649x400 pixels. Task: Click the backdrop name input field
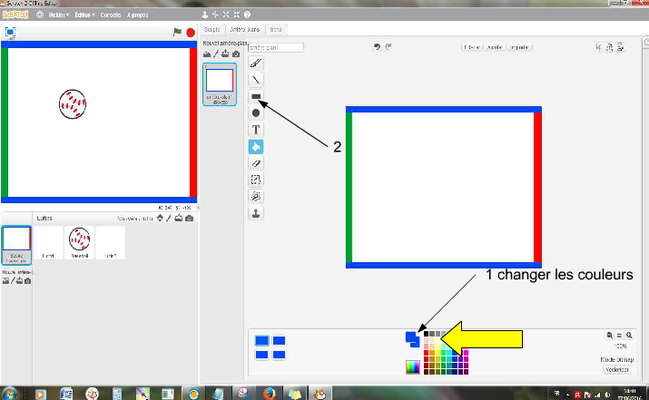point(276,47)
